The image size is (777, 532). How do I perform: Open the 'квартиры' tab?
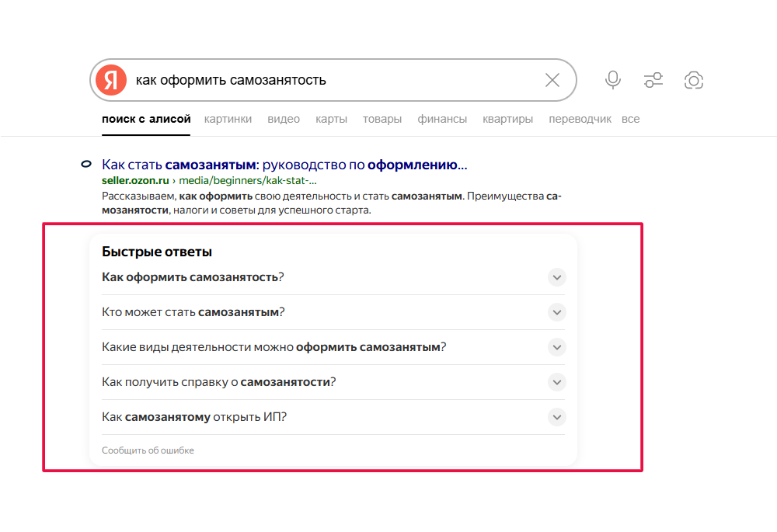click(x=508, y=119)
